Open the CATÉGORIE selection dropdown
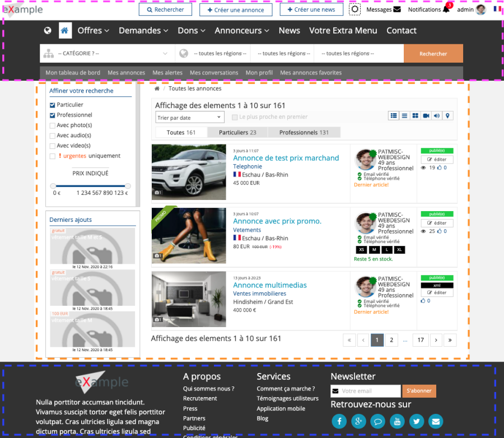This screenshot has height=438, width=504. (x=106, y=54)
